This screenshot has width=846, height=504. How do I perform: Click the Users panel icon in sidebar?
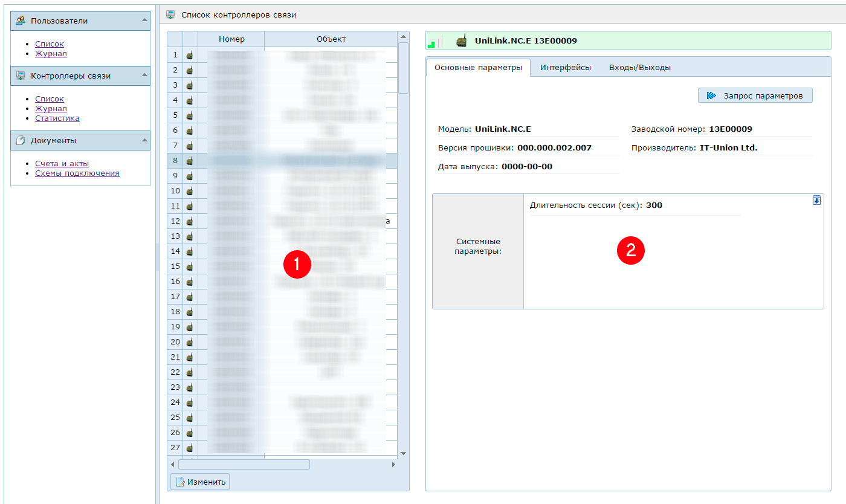21,21
